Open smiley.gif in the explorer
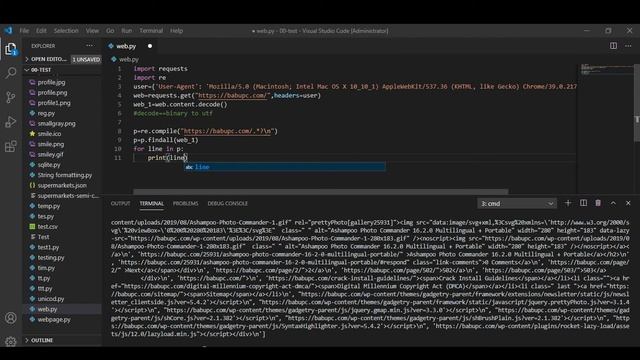640x360 pixels. click(x=51, y=154)
